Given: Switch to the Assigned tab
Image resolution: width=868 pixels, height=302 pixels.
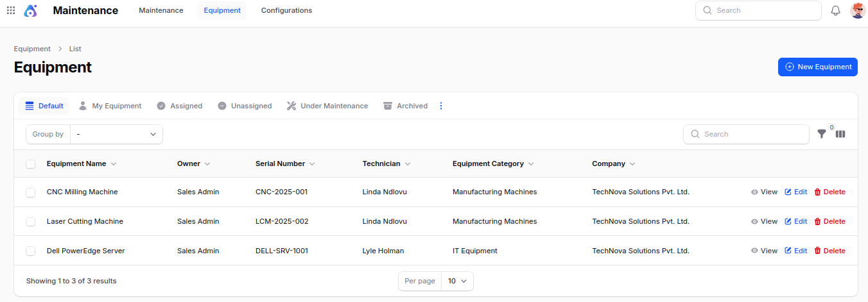Looking at the screenshot, I should pyautogui.click(x=180, y=106).
